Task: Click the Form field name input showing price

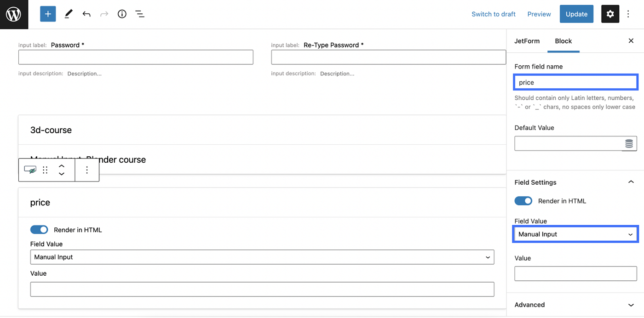Action: pos(575,82)
